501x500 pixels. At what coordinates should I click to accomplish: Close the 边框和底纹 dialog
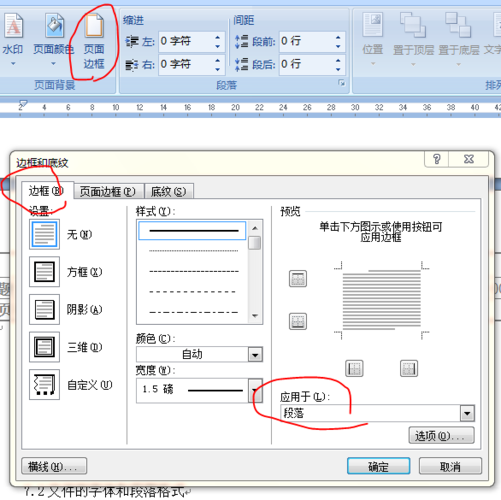(469, 159)
